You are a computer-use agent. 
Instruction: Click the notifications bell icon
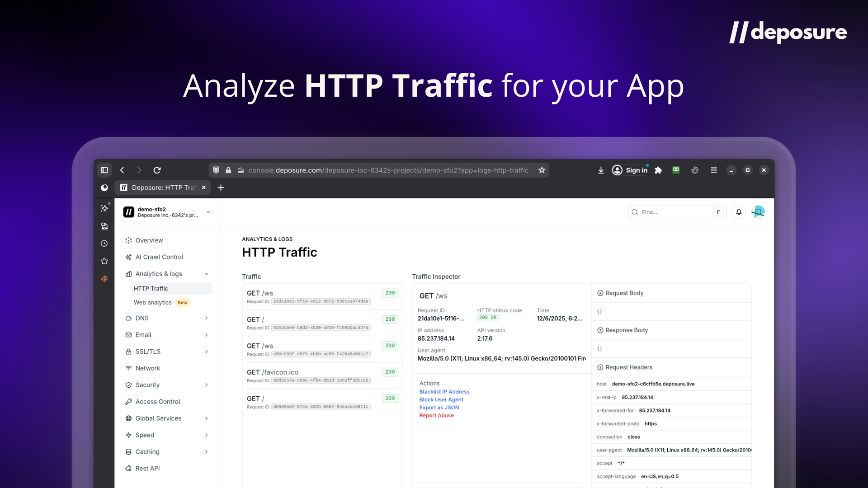coord(739,212)
